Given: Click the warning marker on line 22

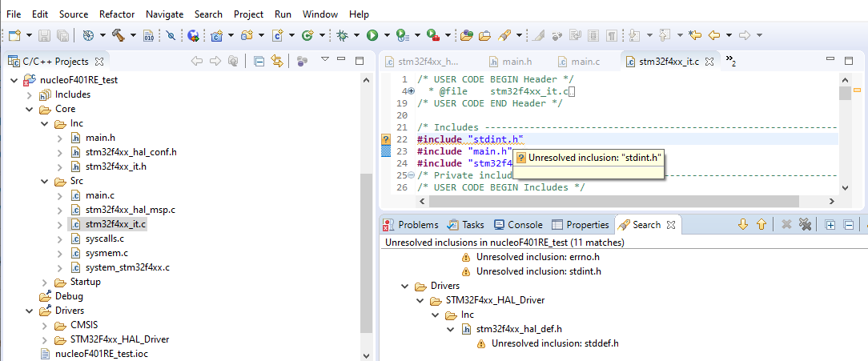Looking at the screenshot, I should pos(386,139).
